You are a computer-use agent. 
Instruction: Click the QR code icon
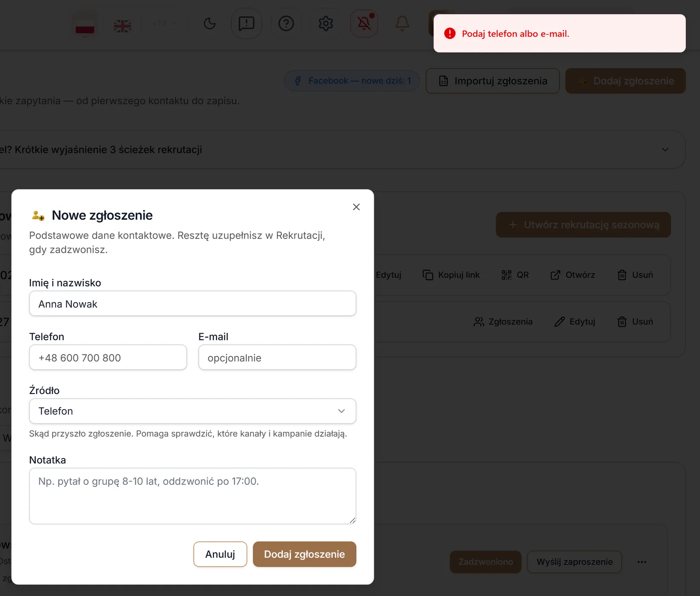tap(506, 275)
